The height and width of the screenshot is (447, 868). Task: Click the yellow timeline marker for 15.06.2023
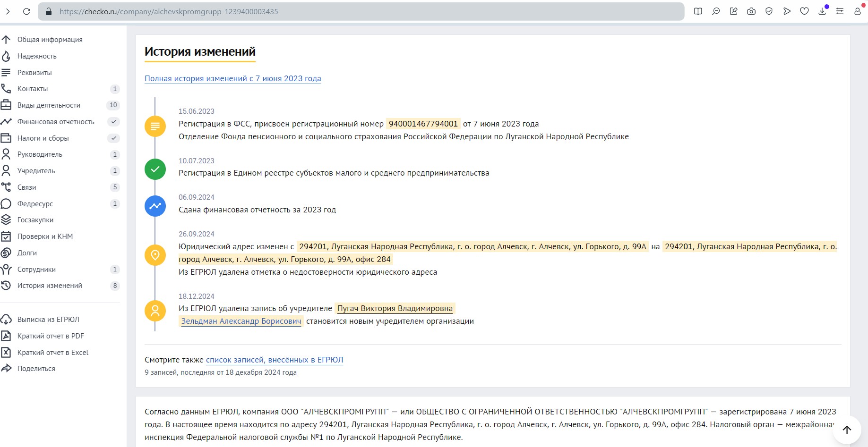pos(155,127)
